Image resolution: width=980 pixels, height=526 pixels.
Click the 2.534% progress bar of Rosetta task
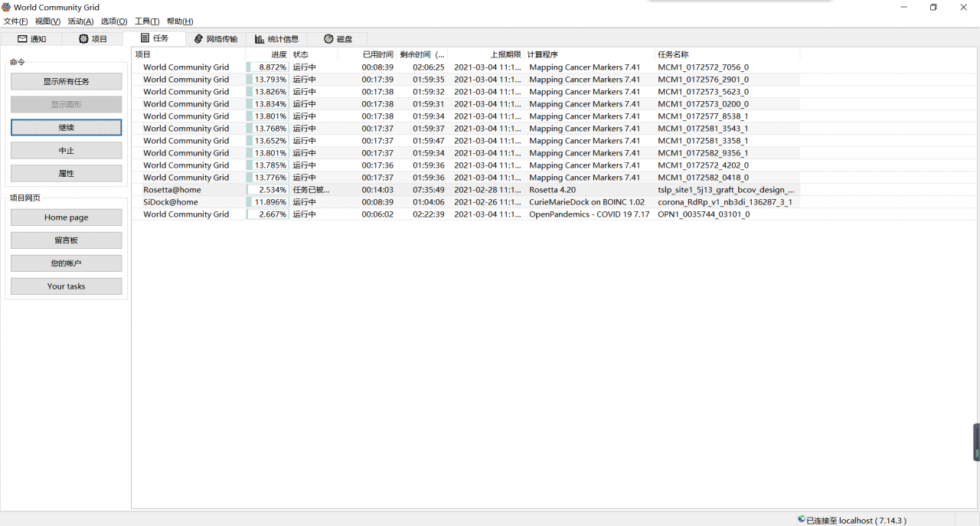coord(267,190)
